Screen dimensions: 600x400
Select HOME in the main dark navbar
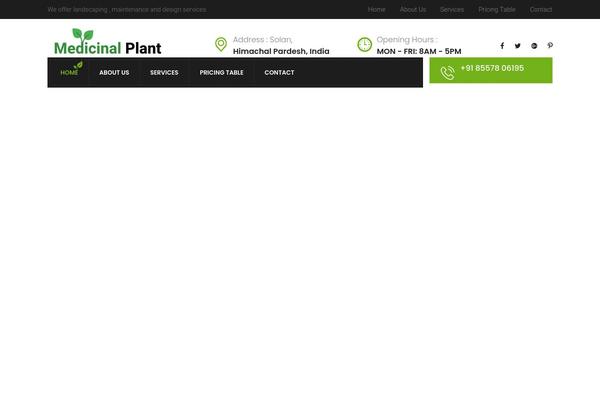pyautogui.click(x=69, y=72)
